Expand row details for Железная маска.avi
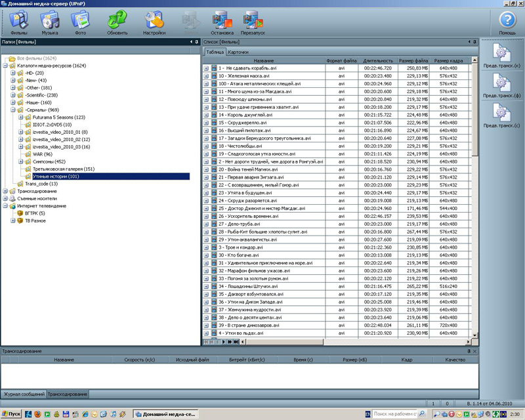This screenshot has width=525, height=420. pyautogui.click(x=206, y=75)
